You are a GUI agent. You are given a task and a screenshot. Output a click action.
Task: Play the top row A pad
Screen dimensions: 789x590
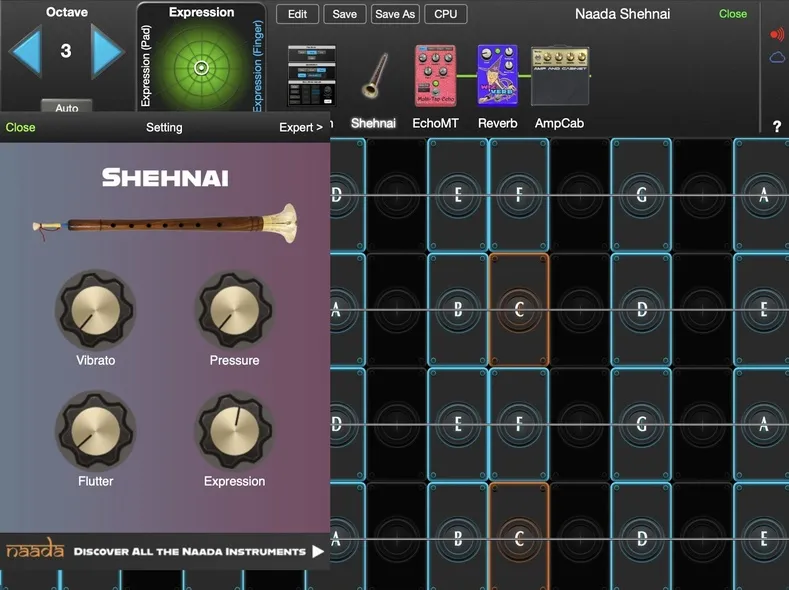coord(763,195)
